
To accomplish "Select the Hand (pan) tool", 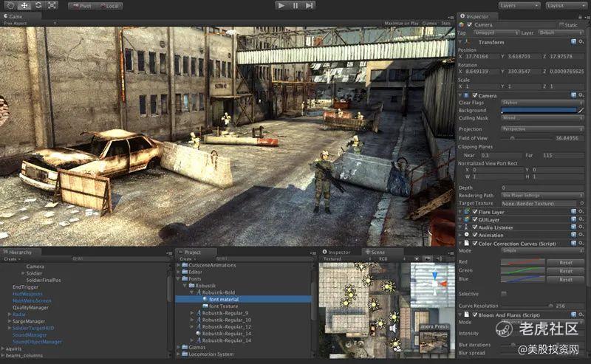I will click(10, 5).
